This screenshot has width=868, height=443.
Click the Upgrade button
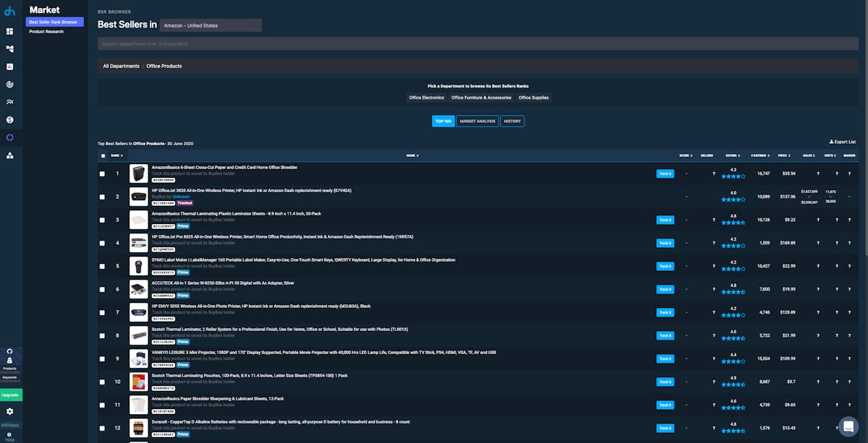10,395
